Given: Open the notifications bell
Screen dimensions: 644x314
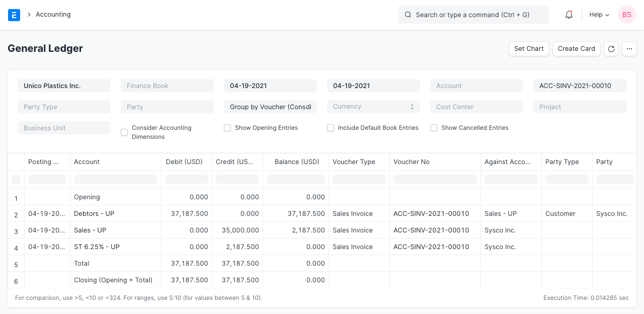Looking at the screenshot, I should 569,15.
